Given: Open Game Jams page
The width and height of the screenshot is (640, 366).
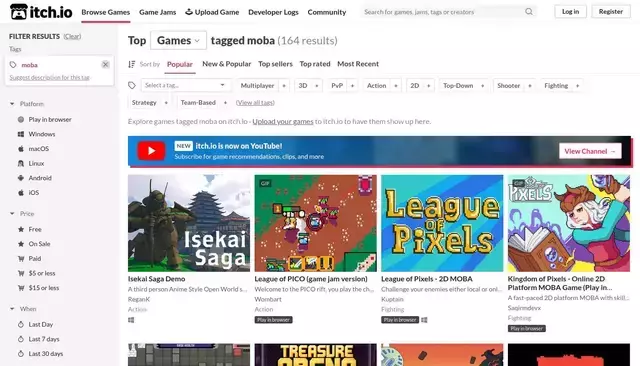Looking at the screenshot, I should coord(158,12).
